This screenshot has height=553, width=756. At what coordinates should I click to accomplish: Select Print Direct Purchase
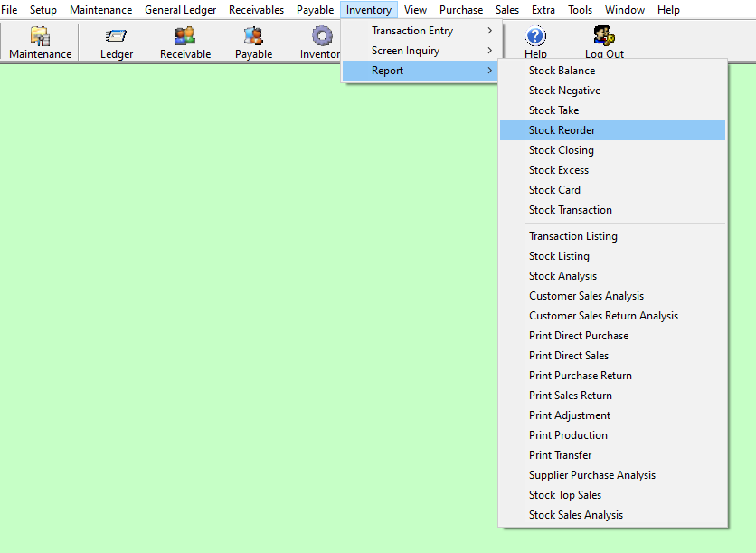pos(612,336)
